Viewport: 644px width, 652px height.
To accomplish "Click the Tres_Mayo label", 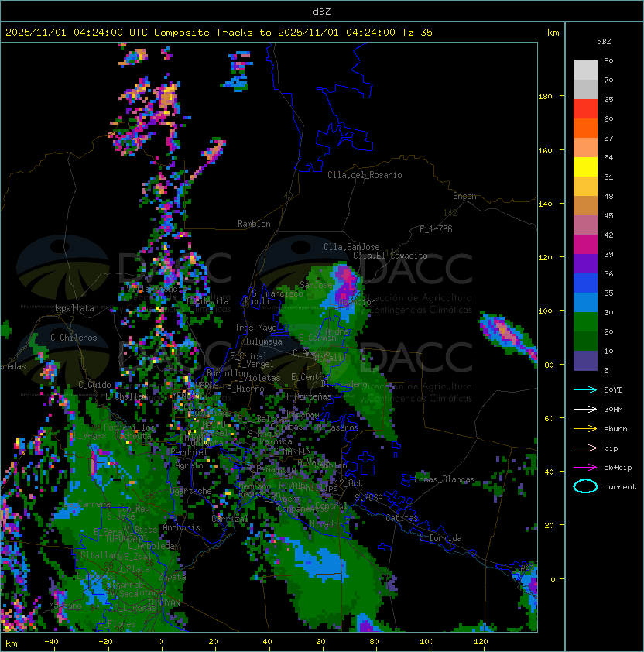I will (255, 328).
